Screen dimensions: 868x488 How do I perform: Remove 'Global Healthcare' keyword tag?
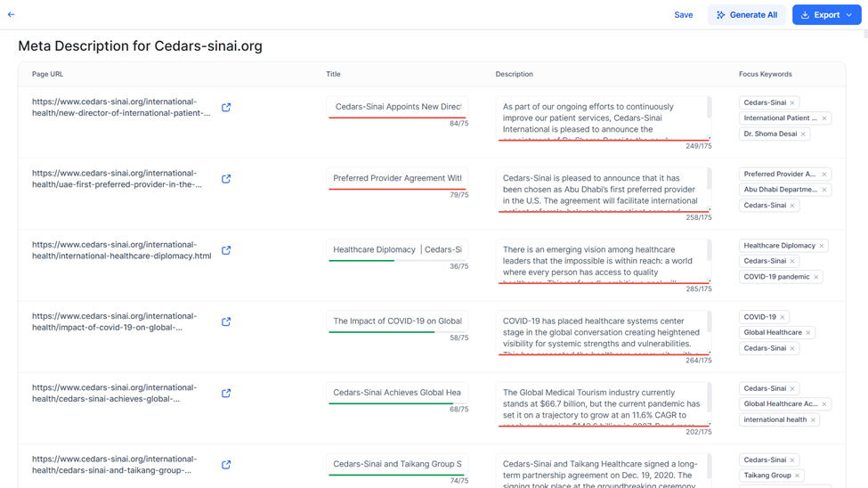pos(808,333)
